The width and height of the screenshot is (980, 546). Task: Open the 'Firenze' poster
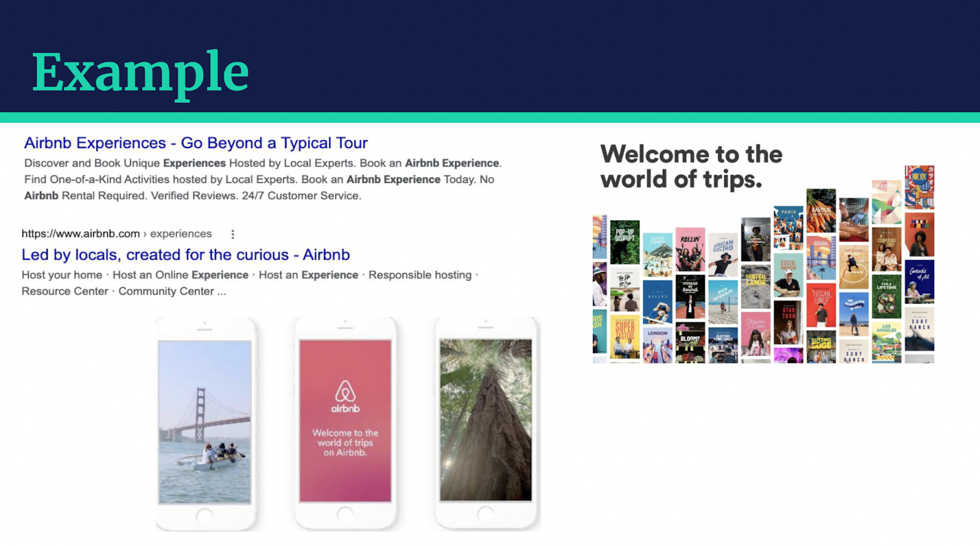click(x=886, y=202)
